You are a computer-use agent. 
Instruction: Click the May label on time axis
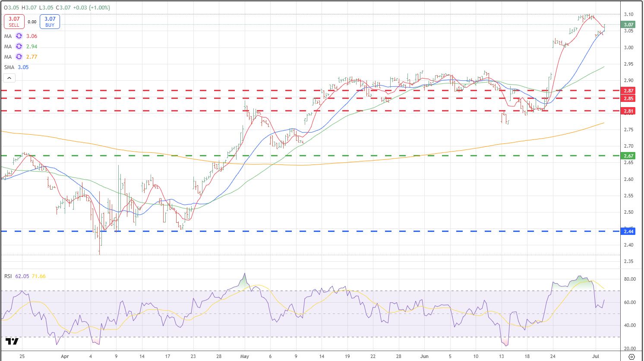pos(245,357)
